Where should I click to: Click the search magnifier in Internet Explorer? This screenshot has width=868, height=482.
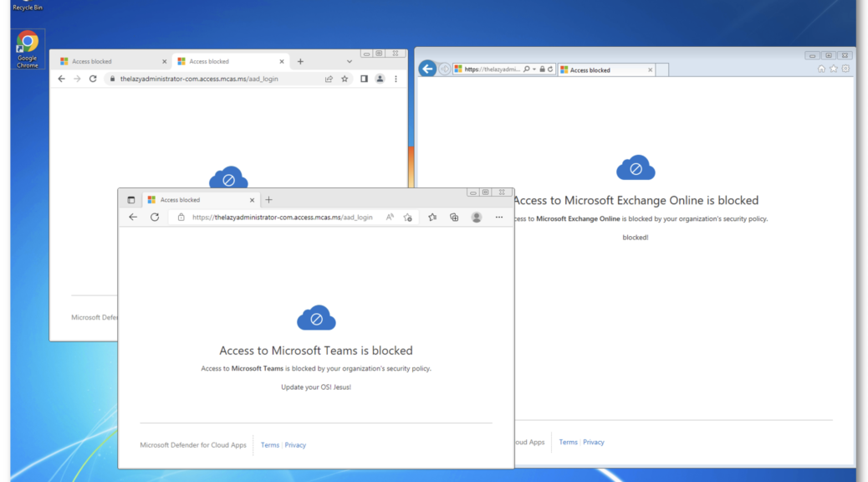tap(527, 69)
